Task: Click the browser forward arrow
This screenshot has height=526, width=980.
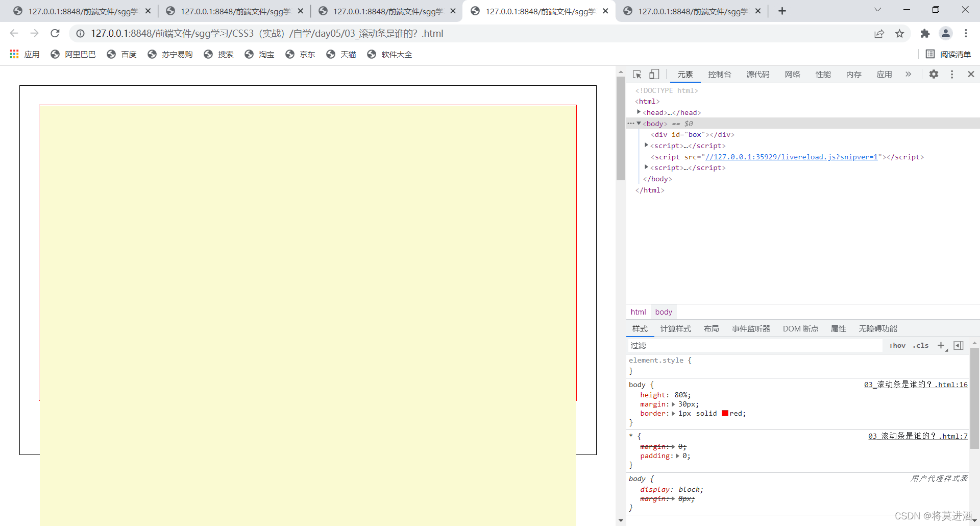Action: click(x=34, y=33)
